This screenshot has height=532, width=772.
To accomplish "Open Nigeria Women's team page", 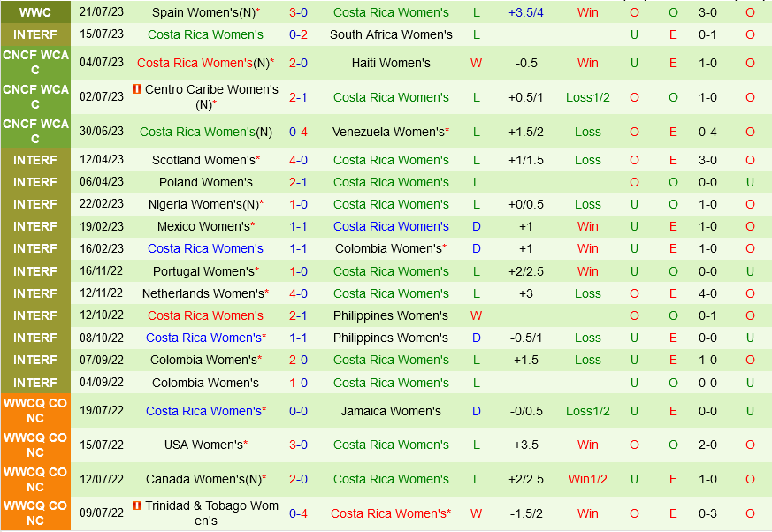I will point(203,204).
